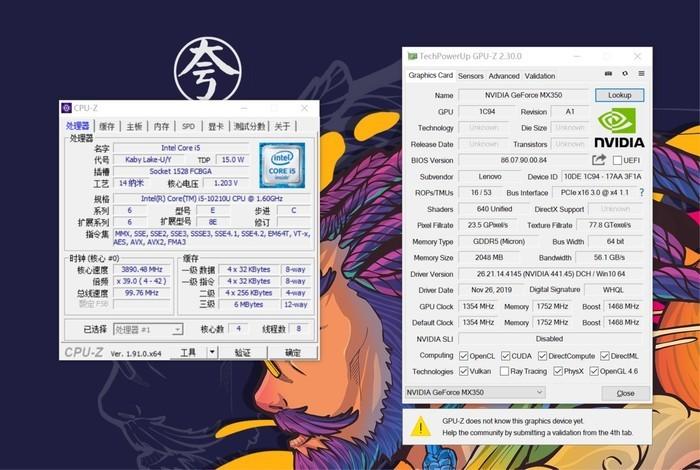Click the Driver Date value Nov 26, 2019

pyautogui.click(x=491, y=290)
